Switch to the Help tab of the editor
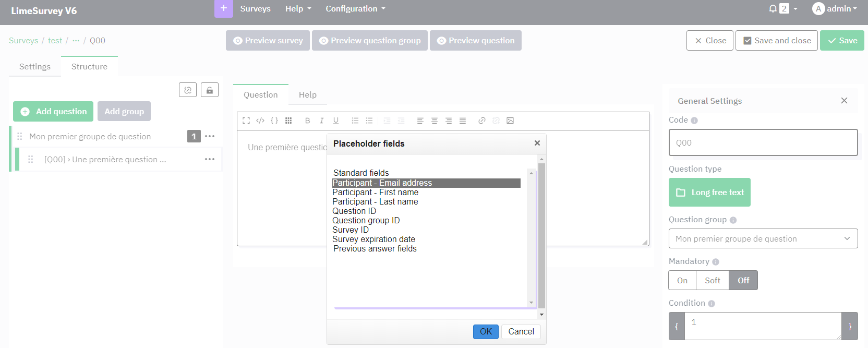Image resolution: width=868 pixels, height=348 pixels. tap(307, 95)
